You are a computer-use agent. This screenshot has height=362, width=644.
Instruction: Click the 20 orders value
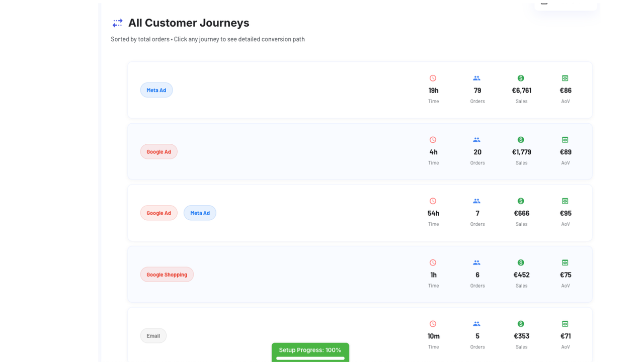[x=477, y=152]
